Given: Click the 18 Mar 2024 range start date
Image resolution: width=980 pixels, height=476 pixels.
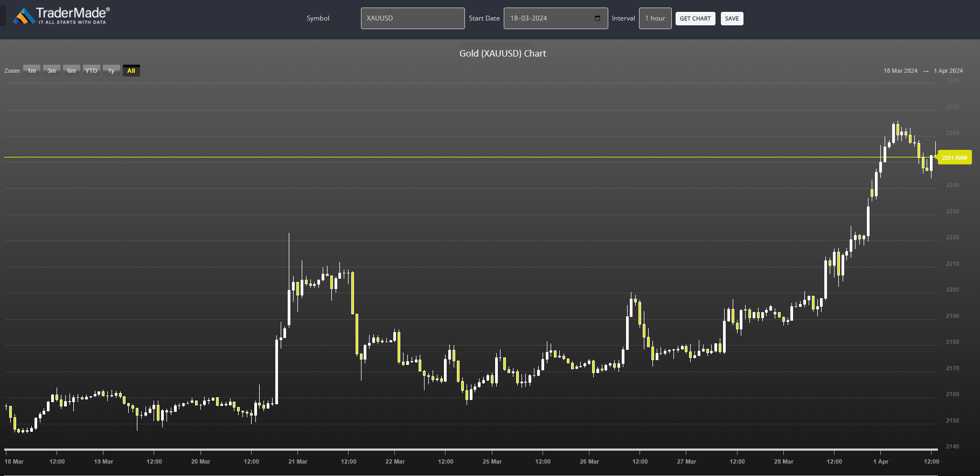Looking at the screenshot, I should point(900,71).
